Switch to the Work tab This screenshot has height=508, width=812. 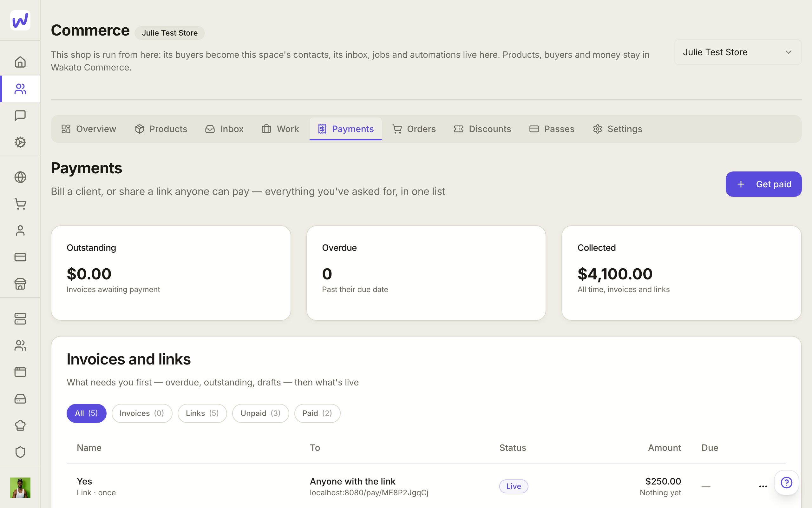280,129
